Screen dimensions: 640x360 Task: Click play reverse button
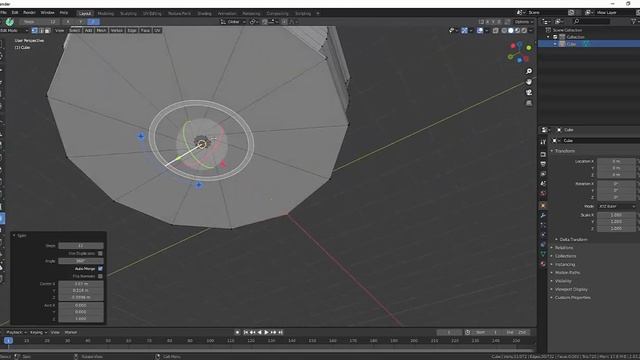[x=260, y=332]
